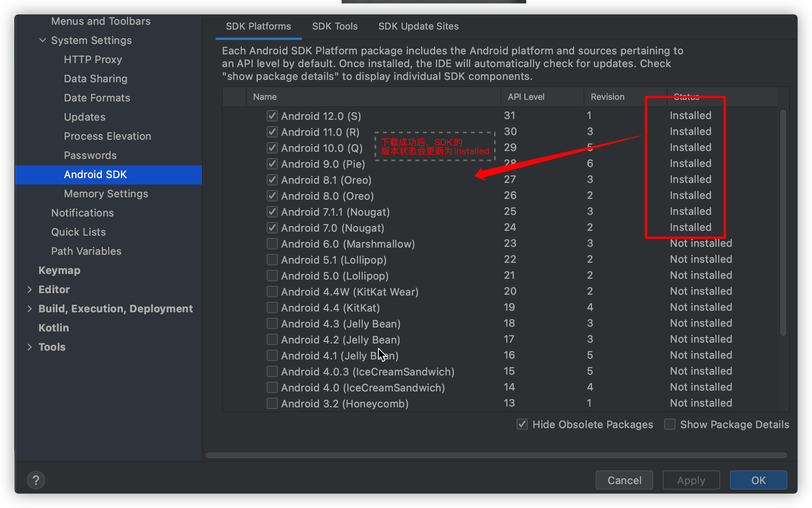
Task: Expand the Editor settings section
Action: (30, 290)
